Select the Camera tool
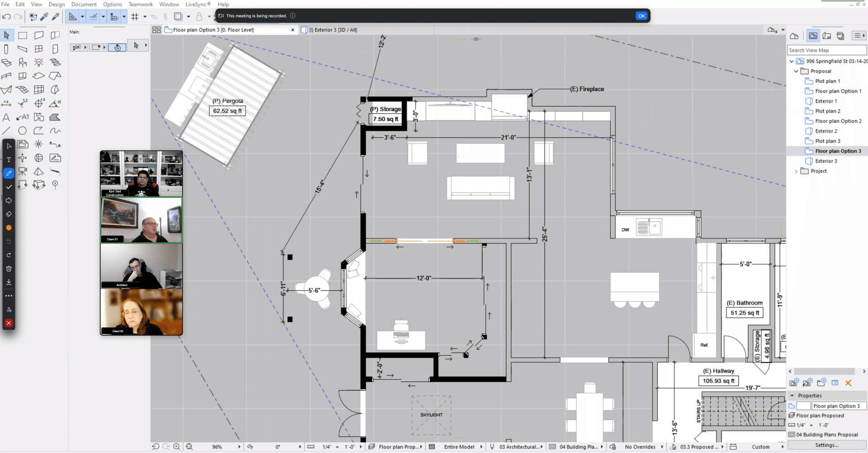The height and width of the screenshot is (453, 868). click(x=23, y=172)
